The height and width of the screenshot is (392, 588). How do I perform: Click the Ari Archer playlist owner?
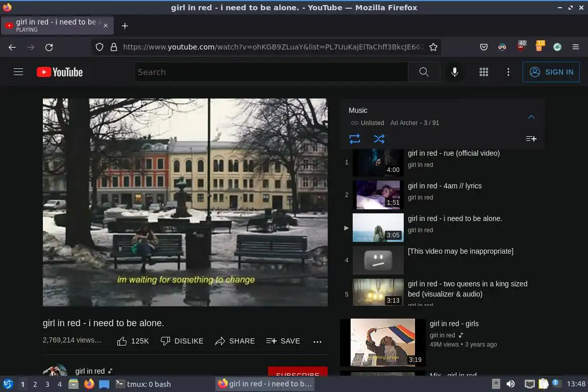point(404,122)
